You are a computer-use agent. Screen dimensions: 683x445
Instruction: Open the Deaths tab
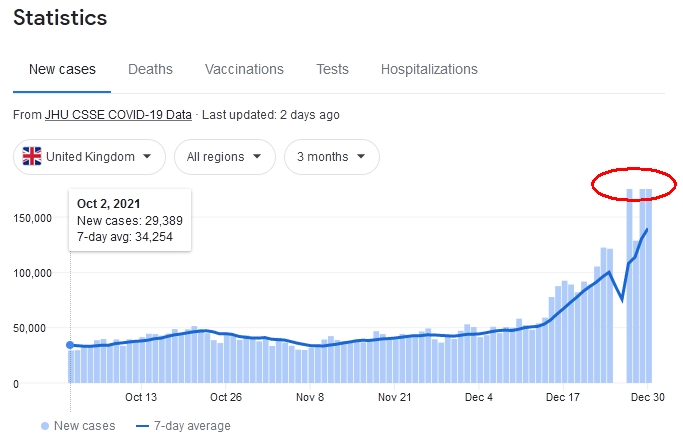click(150, 69)
